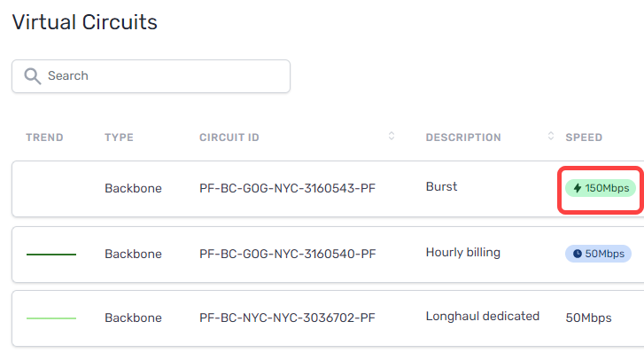Viewport: 644px width, 353px height.
Task: Select the Longhaul dedicated description
Action: point(483,317)
